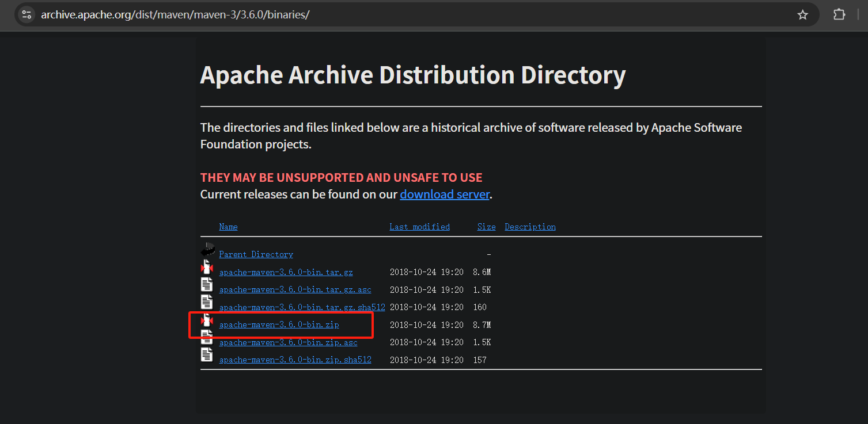Click the archive icon beside apache-maven-3.6.0-bin.tar.gz
Viewport: 868px width, 424px height.
pyautogui.click(x=207, y=268)
